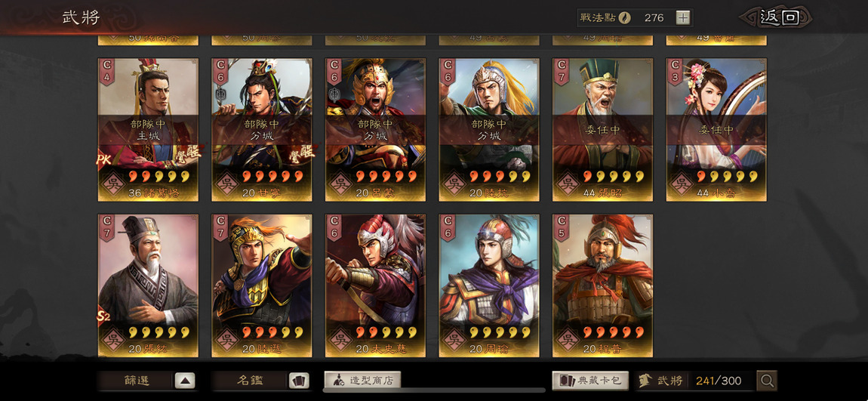Expand the 篩選 filter arrow
Viewport: 868px width, 401px height.
[185, 381]
